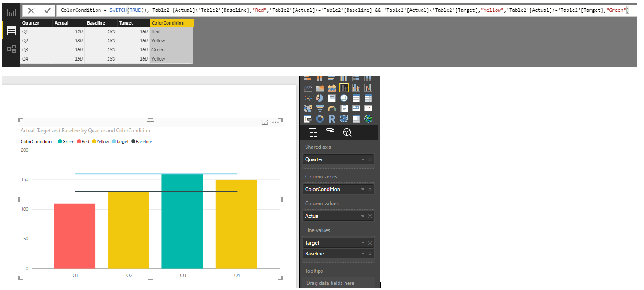The height and width of the screenshot is (290, 644).
Task: Click the Quarter column header
Action: tap(36, 23)
